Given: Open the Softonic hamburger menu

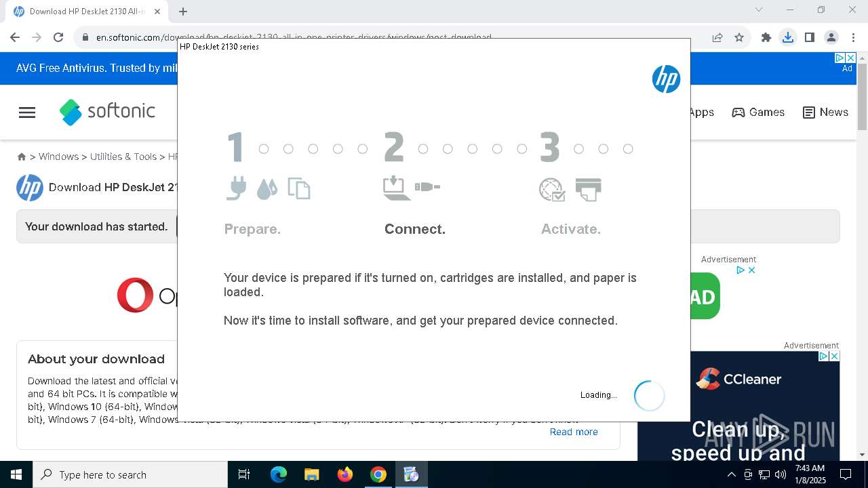Looking at the screenshot, I should point(27,113).
